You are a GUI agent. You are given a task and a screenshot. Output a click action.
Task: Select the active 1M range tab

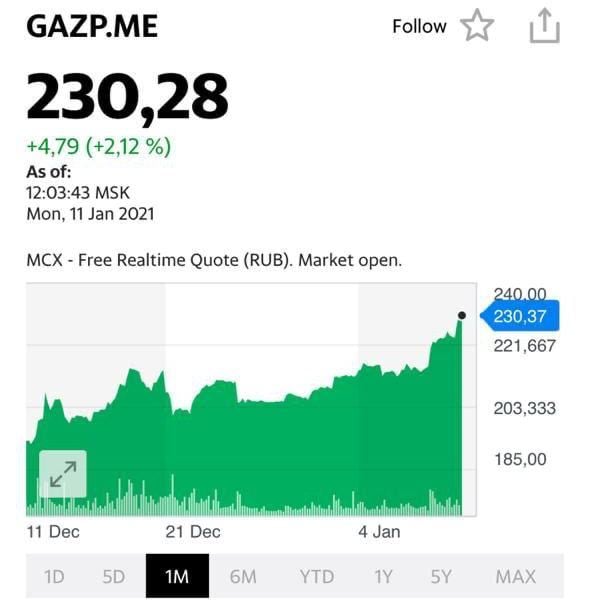point(177,576)
